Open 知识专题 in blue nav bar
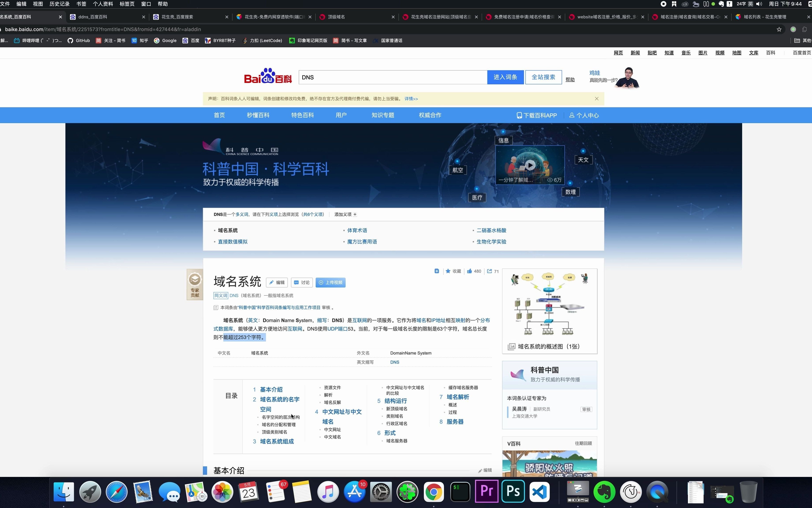Image resolution: width=812 pixels, height=508 pixels. (383, 115)
